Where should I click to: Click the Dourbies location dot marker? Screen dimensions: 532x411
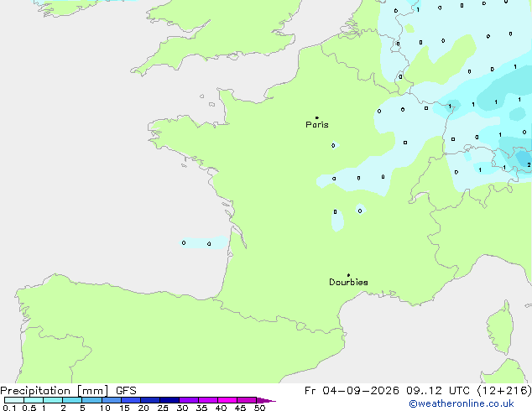click(348, 275)
